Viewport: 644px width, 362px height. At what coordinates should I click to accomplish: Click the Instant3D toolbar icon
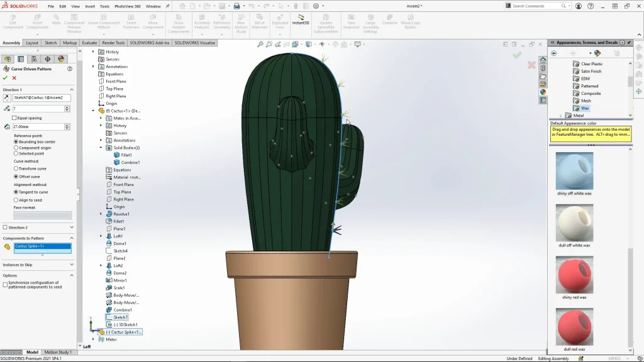(301, 19)
